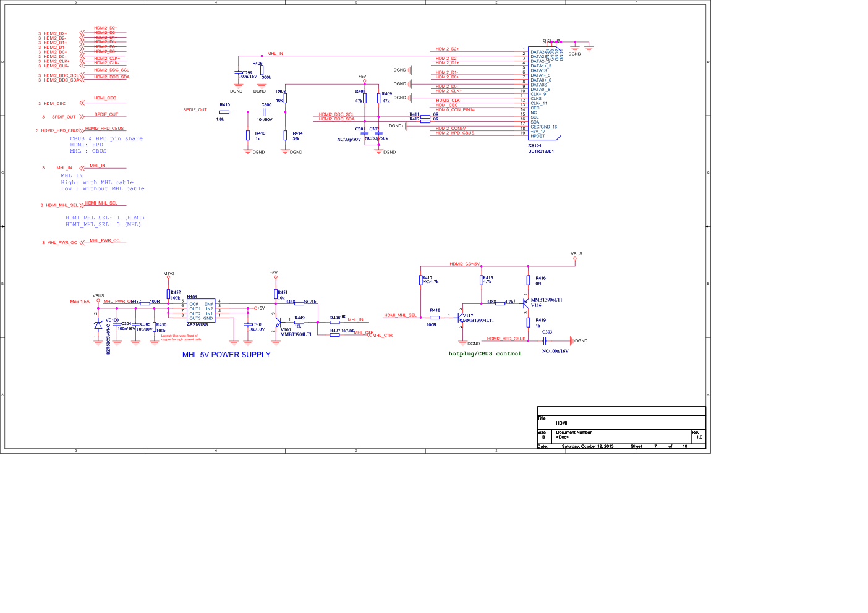This screenshot has height=613, width=868.
Task: Click resistor designator "R450"
Action: (x=161, y=325)
